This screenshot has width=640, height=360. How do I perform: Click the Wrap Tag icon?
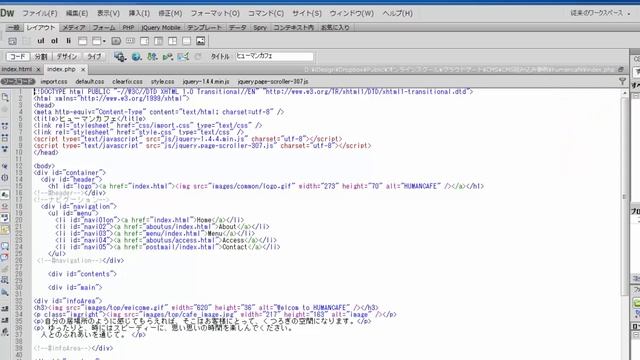coord(5,269)
